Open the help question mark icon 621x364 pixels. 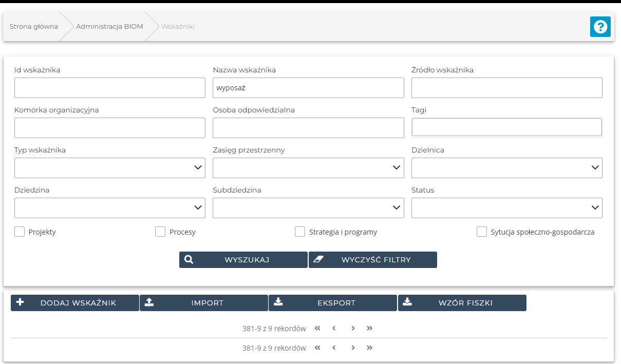[600, 27]
